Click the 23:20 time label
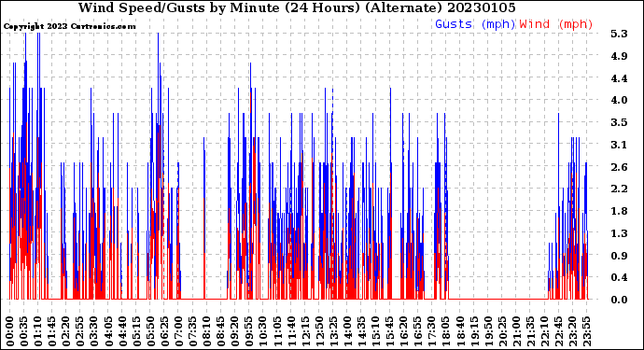The width and height of the screenshot is (644, 350). [572, 331]
